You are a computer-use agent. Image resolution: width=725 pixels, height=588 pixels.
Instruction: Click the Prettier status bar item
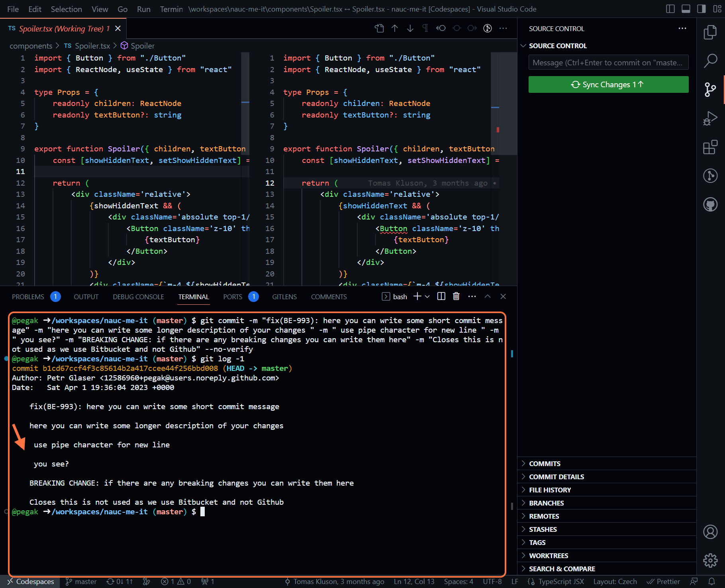point(663,582)
